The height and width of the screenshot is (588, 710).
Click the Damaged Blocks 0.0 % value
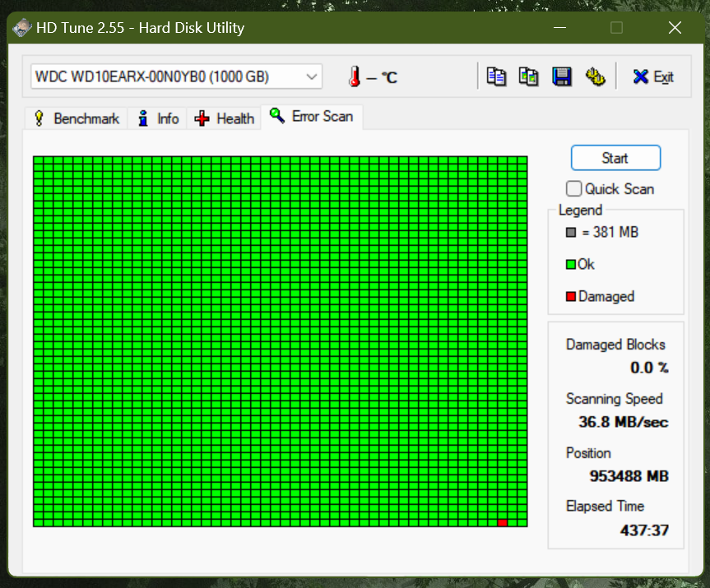[649, 368]
